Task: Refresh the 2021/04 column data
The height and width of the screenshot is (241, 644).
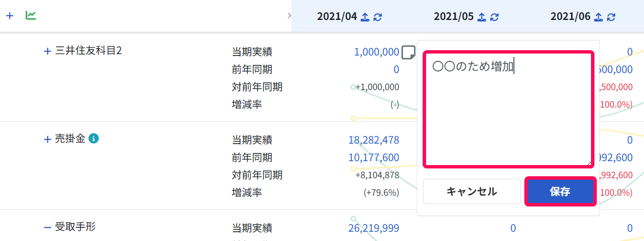Action: click(377, 17)
